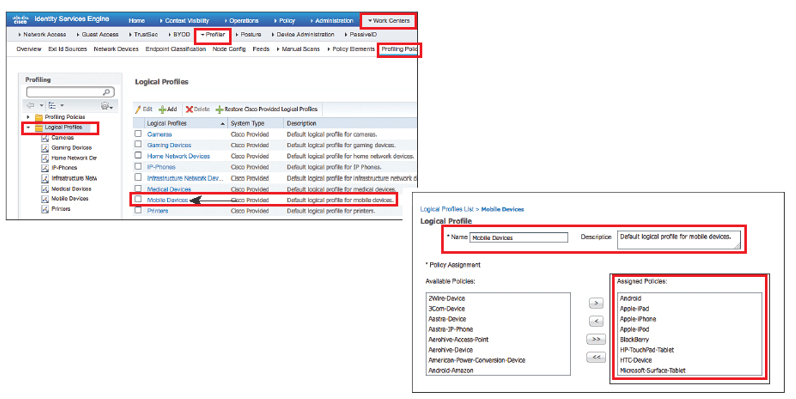Expand the Context Visibility menu

click(x=184, y=21)
